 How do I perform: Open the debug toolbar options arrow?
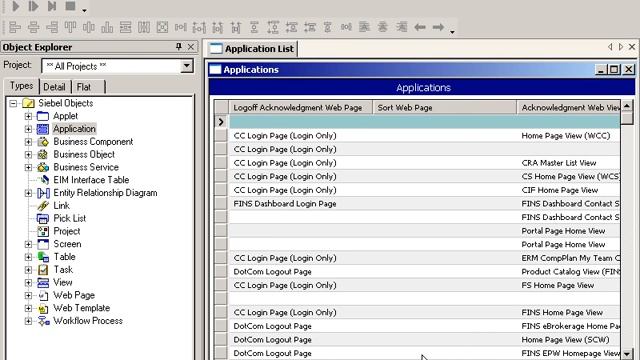tap(84, 10)
